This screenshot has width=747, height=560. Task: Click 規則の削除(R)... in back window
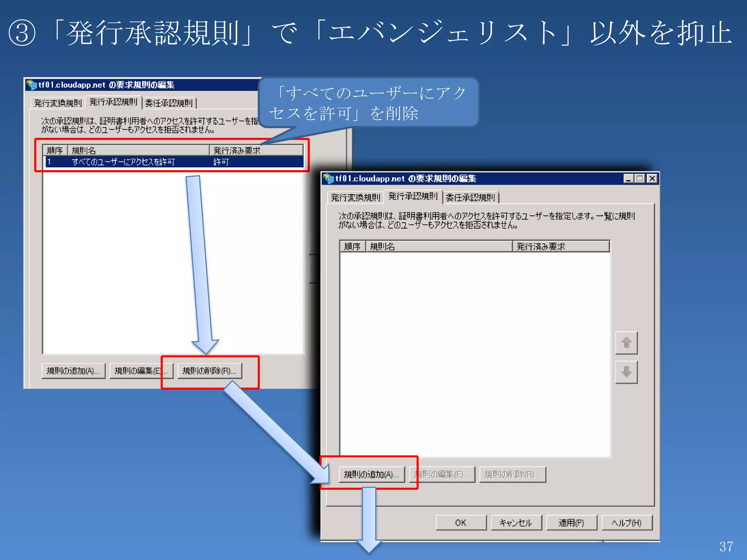click(210, 371)
